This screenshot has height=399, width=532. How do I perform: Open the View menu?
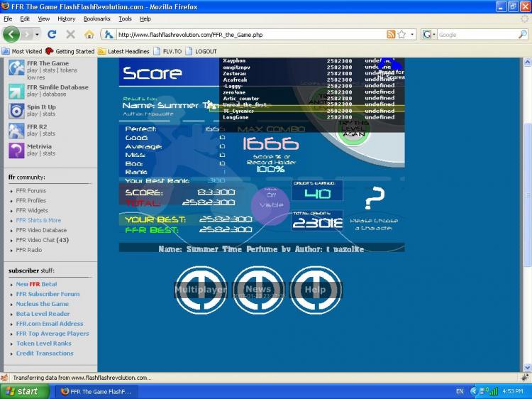click(x=43, y=18)
